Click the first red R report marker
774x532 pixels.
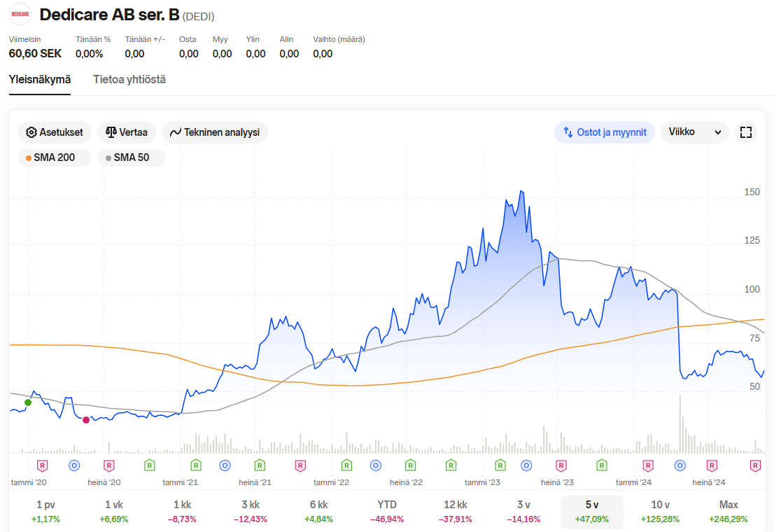[x=43, y=465]
